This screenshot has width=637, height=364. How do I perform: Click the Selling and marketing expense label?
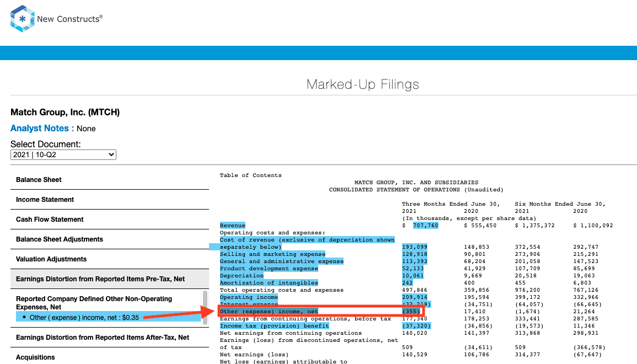272,254
